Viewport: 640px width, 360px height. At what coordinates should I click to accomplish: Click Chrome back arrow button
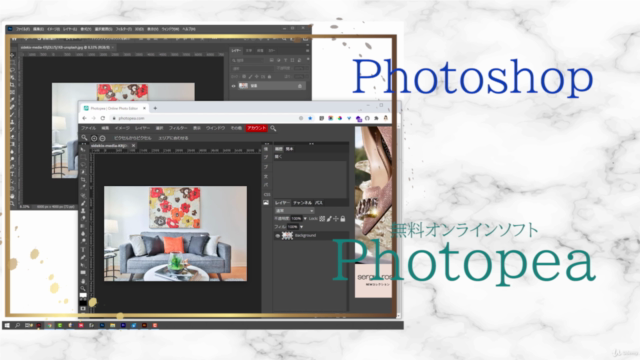tap(84, 118)
